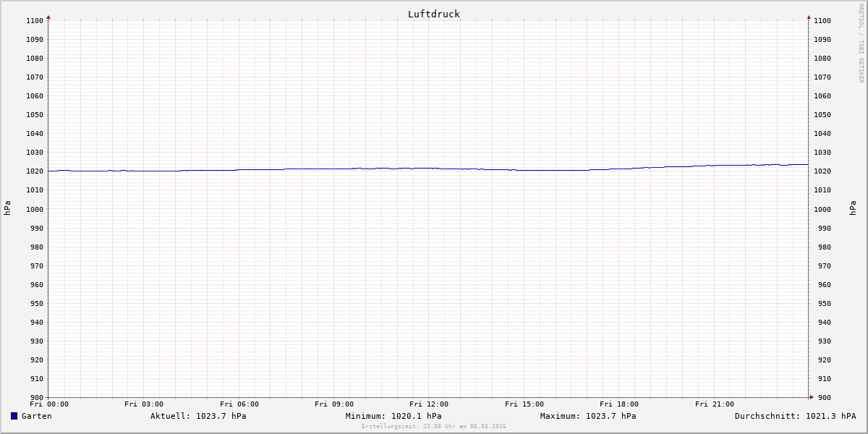Click the blue Garten legend color square
Viewport: 868px width, 434px height.
pos(14,416)
